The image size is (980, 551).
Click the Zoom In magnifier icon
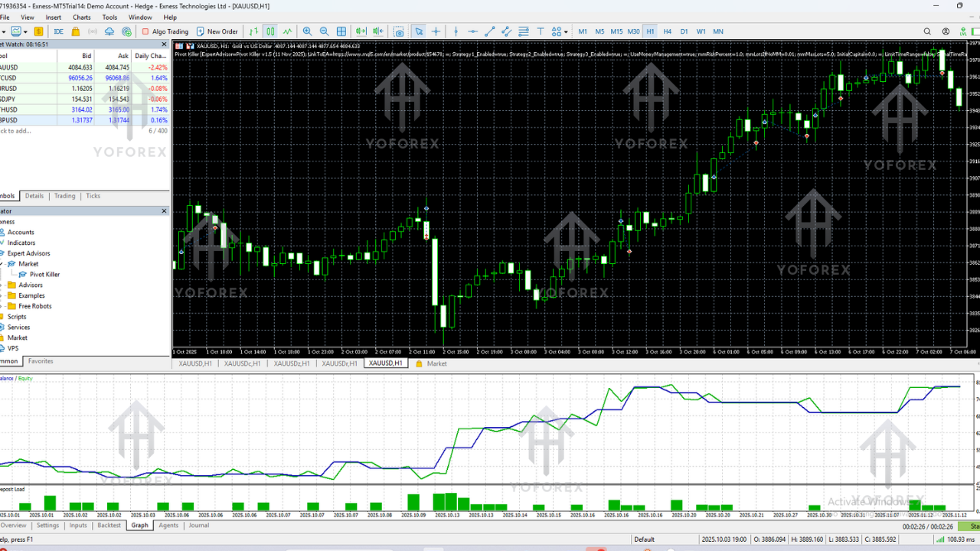[307, 31]
